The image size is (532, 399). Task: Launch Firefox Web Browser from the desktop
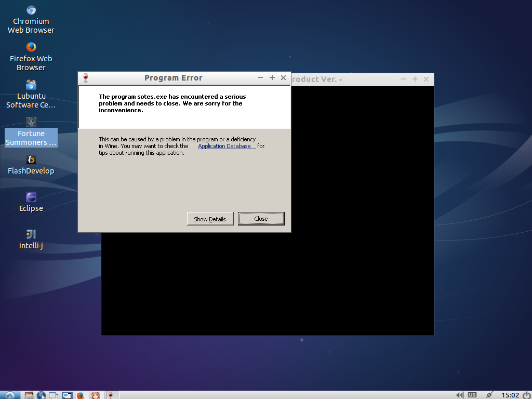click(31, 57)
